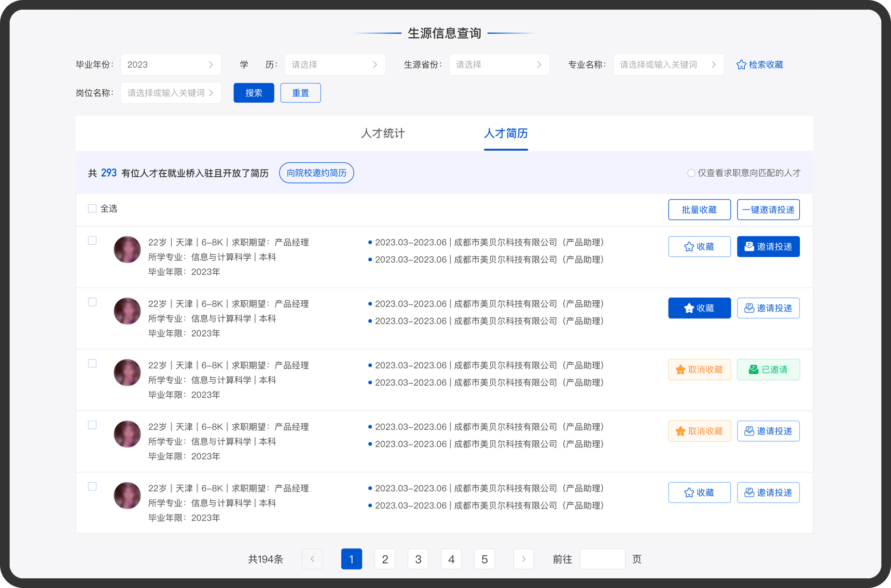This screenshot has height=588, width=891.
Task: Tick the 全选 select-all checkbox
Action: pos(92,209)
